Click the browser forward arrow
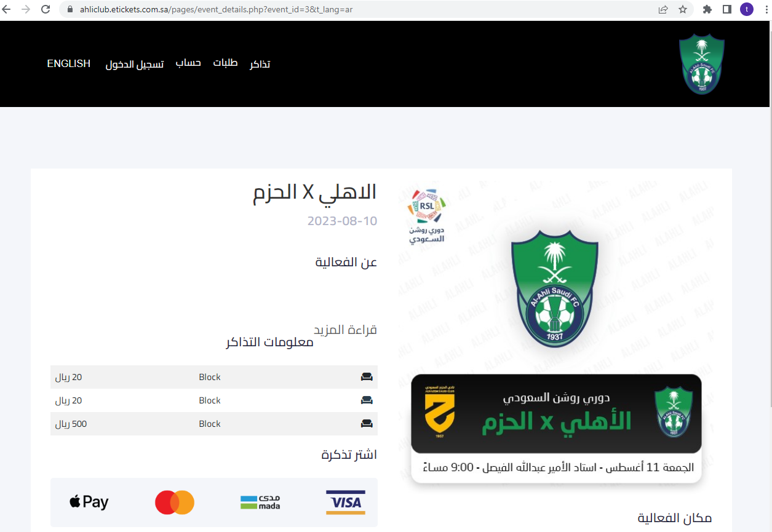The width and height of the screenshot is (772, 532). tap(26, 9)
